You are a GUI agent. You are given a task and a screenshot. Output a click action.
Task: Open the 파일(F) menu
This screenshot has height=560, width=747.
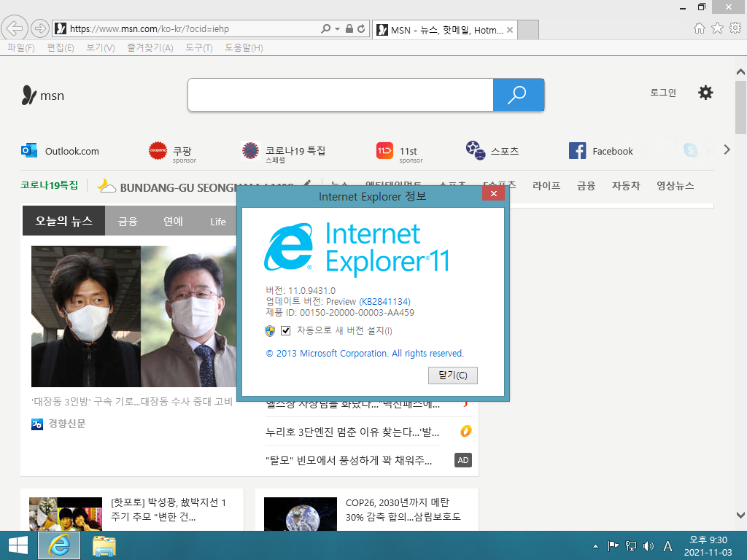pyautogui.click(x=21, y=47)
